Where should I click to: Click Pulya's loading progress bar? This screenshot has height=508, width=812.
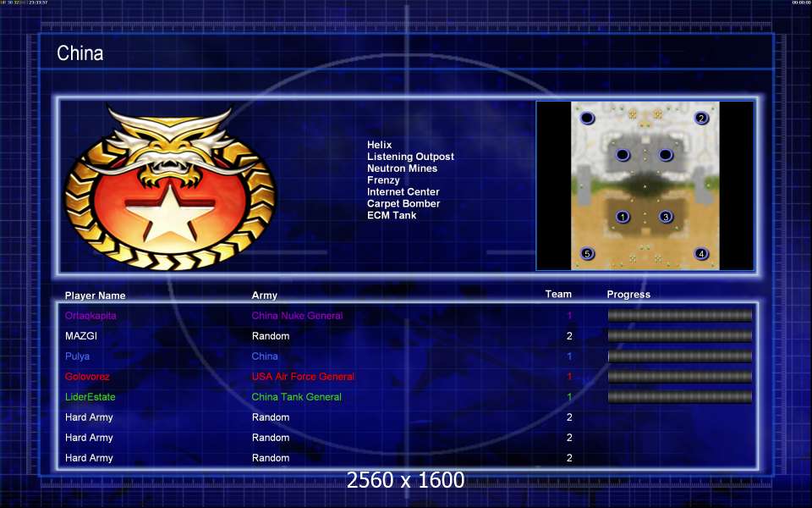tap(679, 356)
